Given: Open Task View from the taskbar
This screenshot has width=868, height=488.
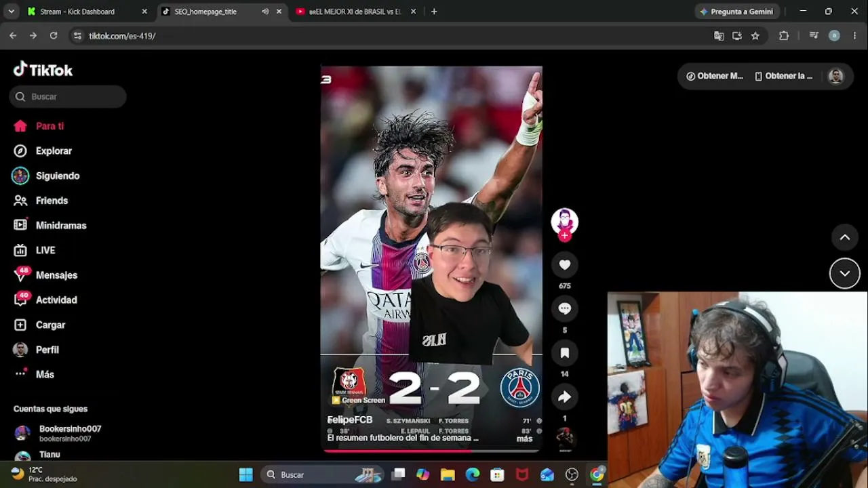Looking at the screenshot, I should point(398,474).
